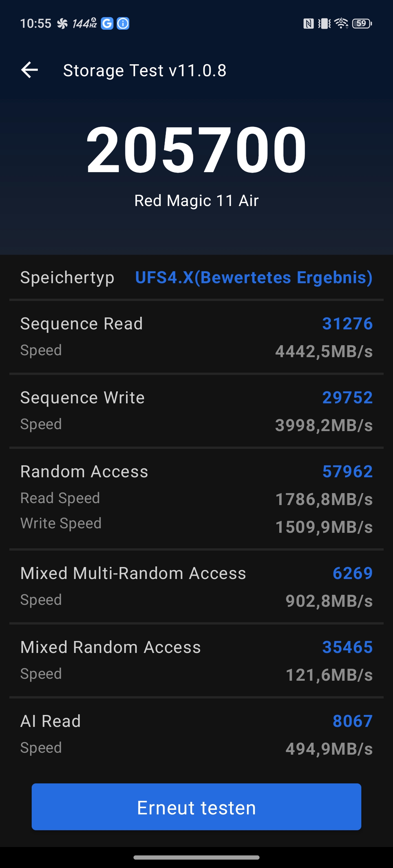The height and width of the screenshot is (868, 393).
Task: Tap the fan icon in status bar
Action: click(x=62, y=24)
